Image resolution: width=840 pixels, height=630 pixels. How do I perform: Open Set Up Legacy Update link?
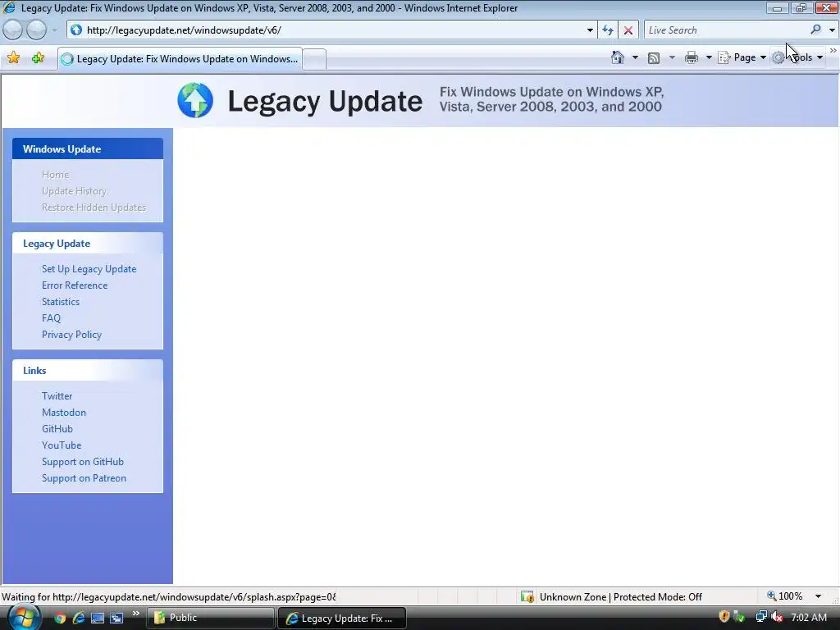pyautogui.click(x=89, y=269)
